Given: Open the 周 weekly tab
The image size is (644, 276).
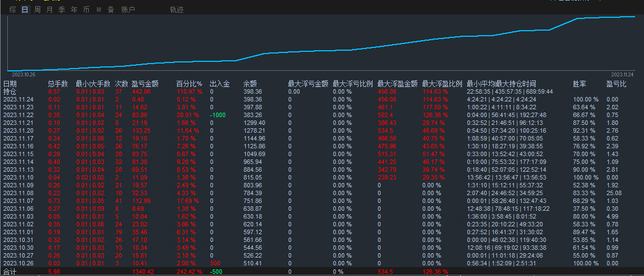Looking at the screenshot, I should [37, 10].
